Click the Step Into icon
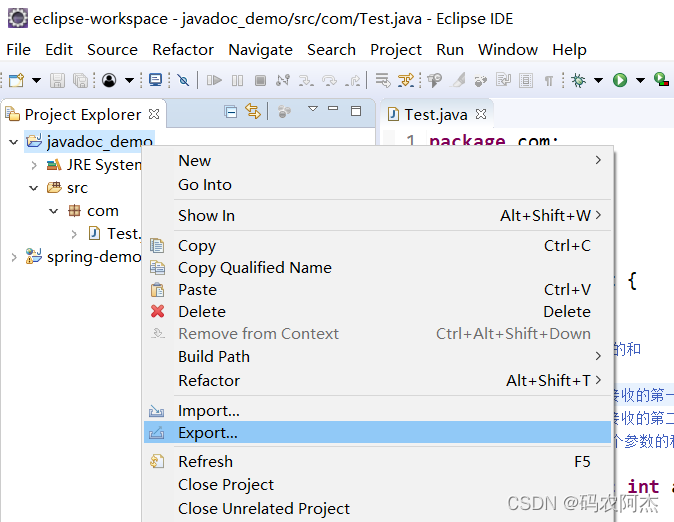The height and width of the screenshot is (522, 674). [306, 80]
